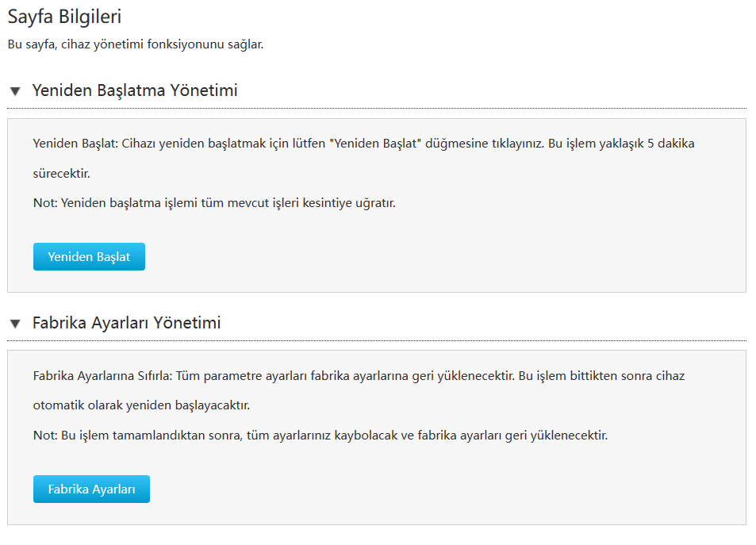This screenshot has width=756, height=545.
Task: Click the Yeniden Başlatma Yönetimi heading text
Action: coord(135,90)
